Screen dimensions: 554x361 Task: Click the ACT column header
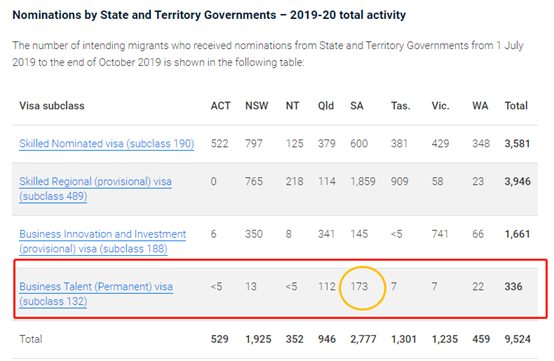(x=220, y=106)
